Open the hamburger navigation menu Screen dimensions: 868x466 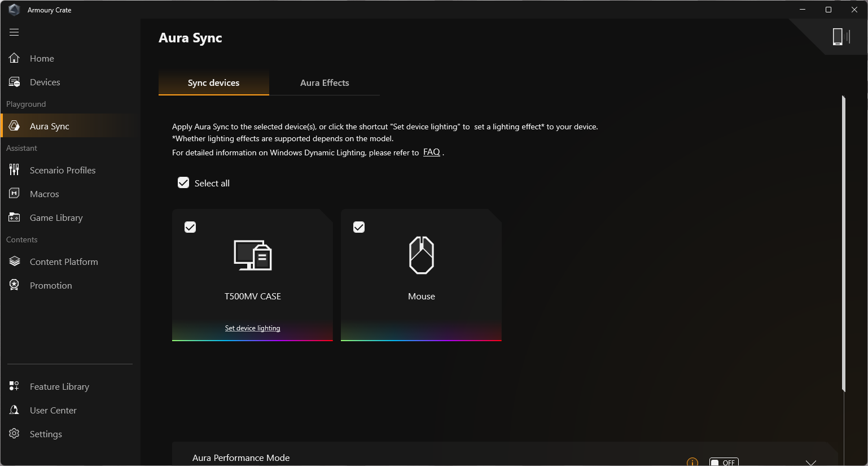[x=14, y=32]
